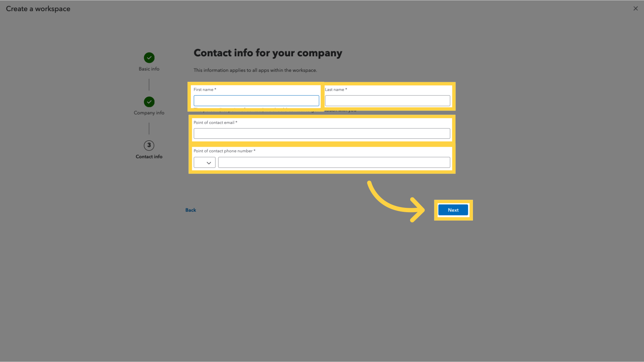Screen dimensions: 644x362
Task: Click the Company info green checkmark
Action: 149,102
